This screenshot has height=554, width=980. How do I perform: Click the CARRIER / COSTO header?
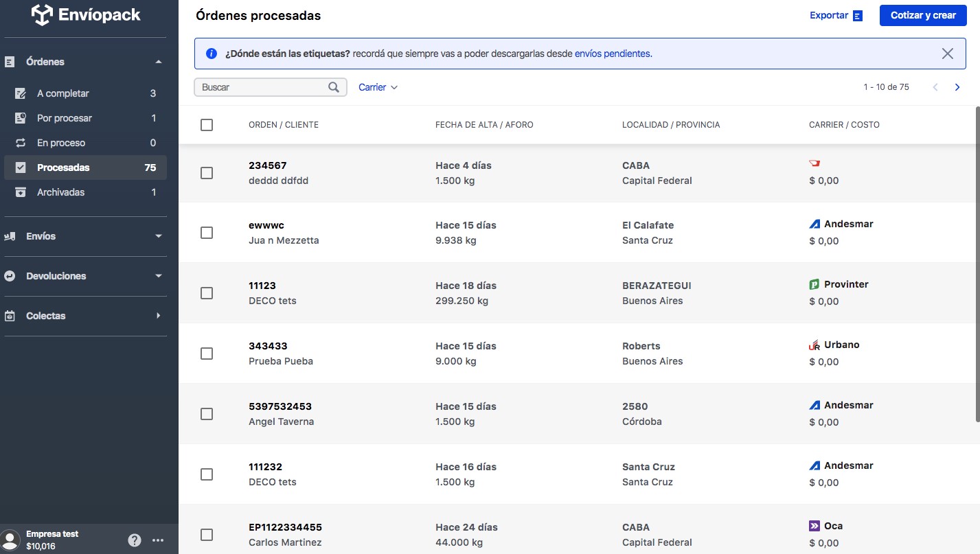844,125
